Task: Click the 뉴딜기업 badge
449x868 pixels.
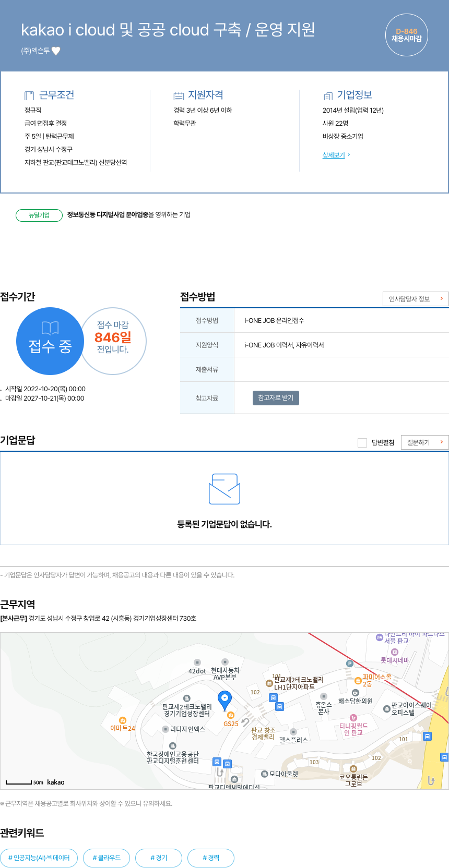Action: click(x=39, y=215)
